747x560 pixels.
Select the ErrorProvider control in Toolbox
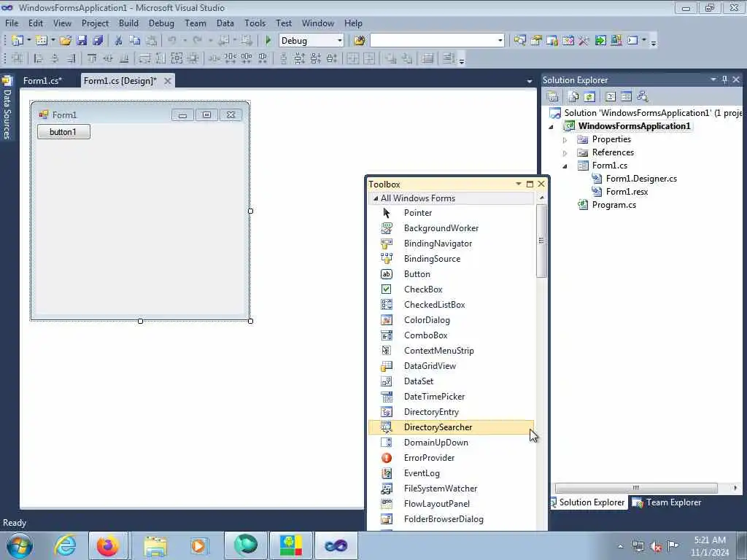tap(451, 458)
